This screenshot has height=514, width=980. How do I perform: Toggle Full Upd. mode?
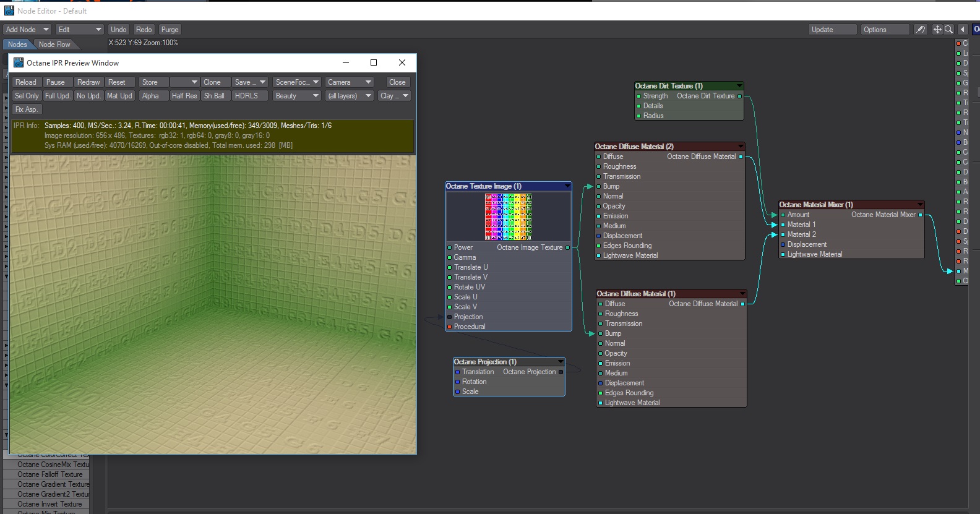(58, 96)
